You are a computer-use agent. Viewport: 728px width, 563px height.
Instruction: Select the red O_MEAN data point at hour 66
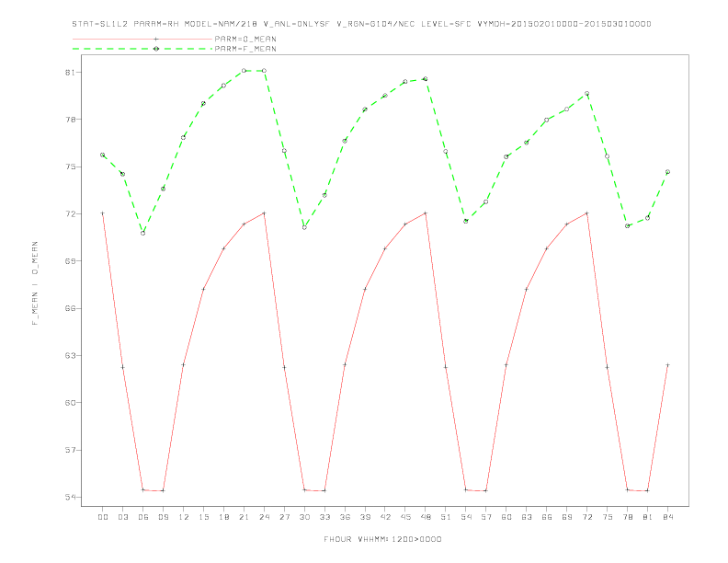(547, 248)
